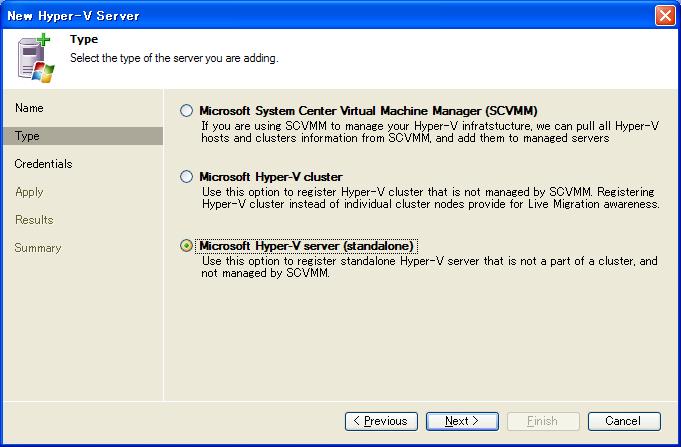Click standalone description starting "Use this option to register standalone"
This screenshot has height=447, width=681.
(430, 267)
